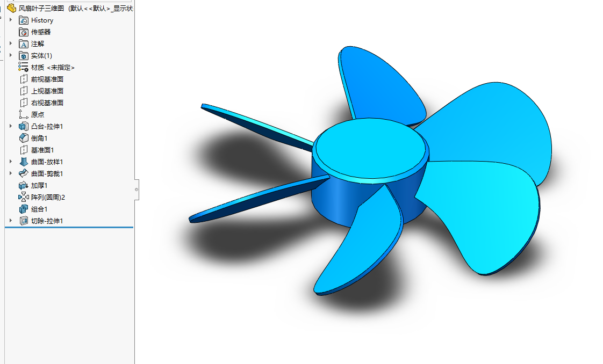Click the 实体(1) solid bodies icon

tap(24, 56)
